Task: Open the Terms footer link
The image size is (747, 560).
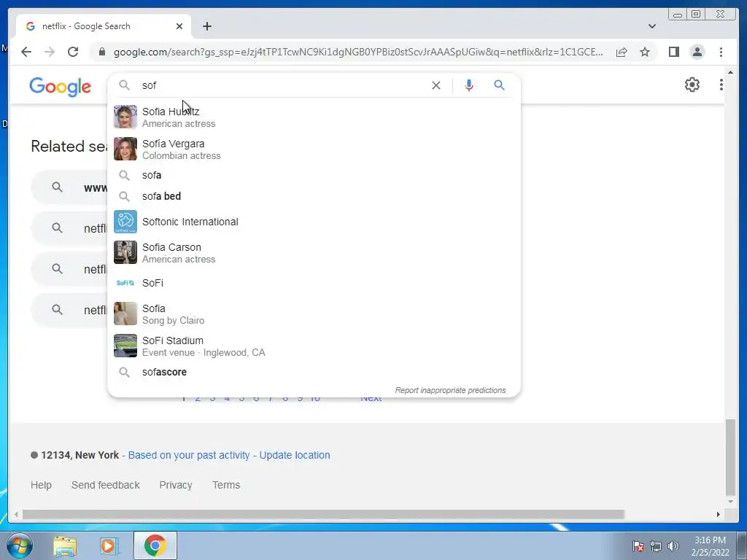Action: click(226, 485)
